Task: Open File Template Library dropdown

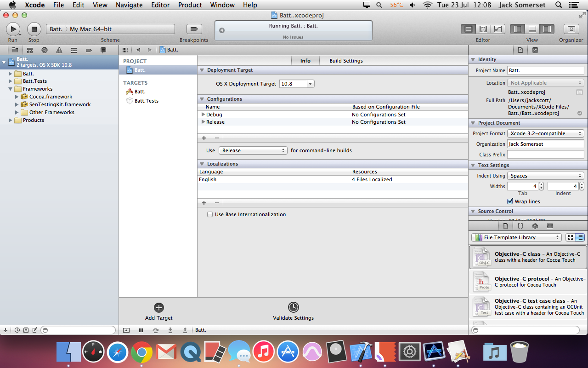Action: [516, 237]
